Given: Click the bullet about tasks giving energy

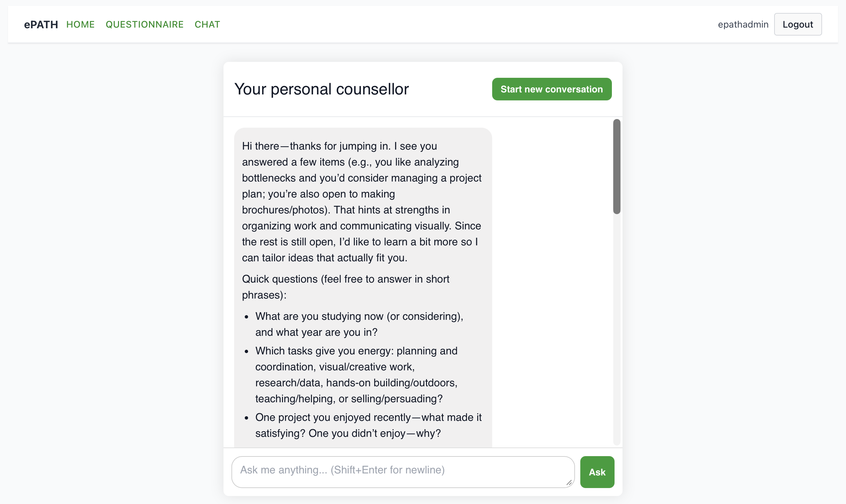Looking at the screenshot, I should (356, 375).
